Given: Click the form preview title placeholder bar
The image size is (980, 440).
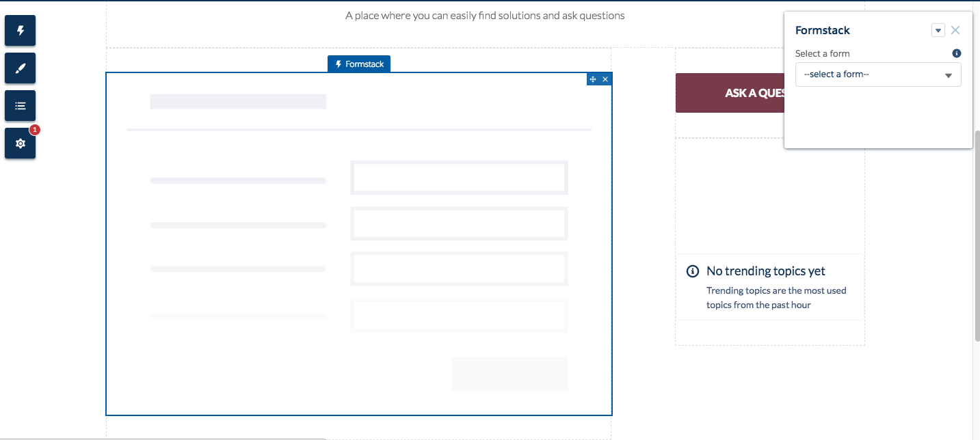Looking at the screenshot, I should (x=238, y=102).
